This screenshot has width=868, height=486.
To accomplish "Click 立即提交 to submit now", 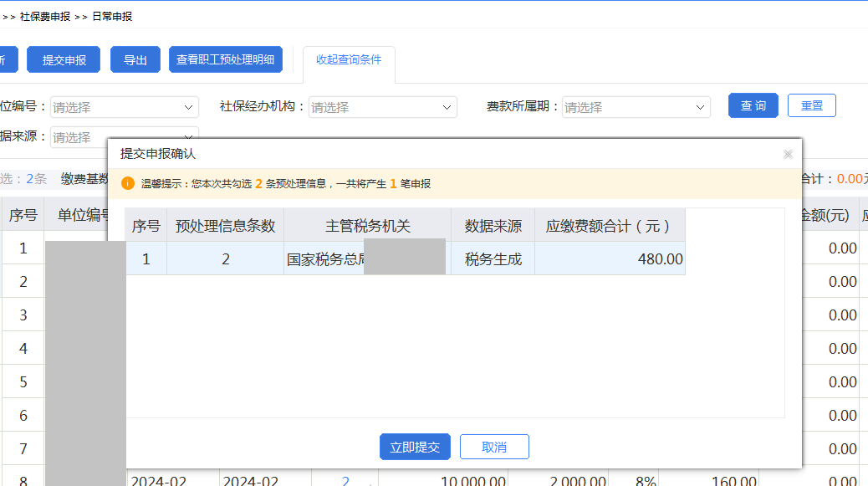I will pos(415,447).
